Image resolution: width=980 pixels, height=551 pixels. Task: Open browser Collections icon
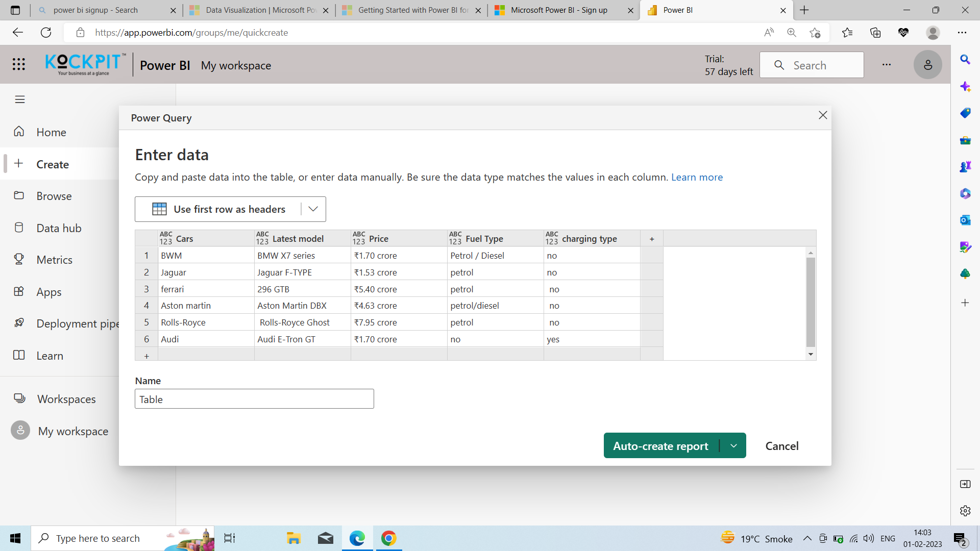[875, 33]
